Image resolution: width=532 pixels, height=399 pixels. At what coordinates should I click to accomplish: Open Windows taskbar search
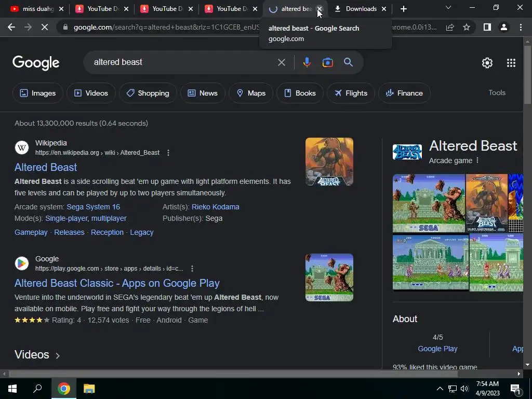pos(37,389)
